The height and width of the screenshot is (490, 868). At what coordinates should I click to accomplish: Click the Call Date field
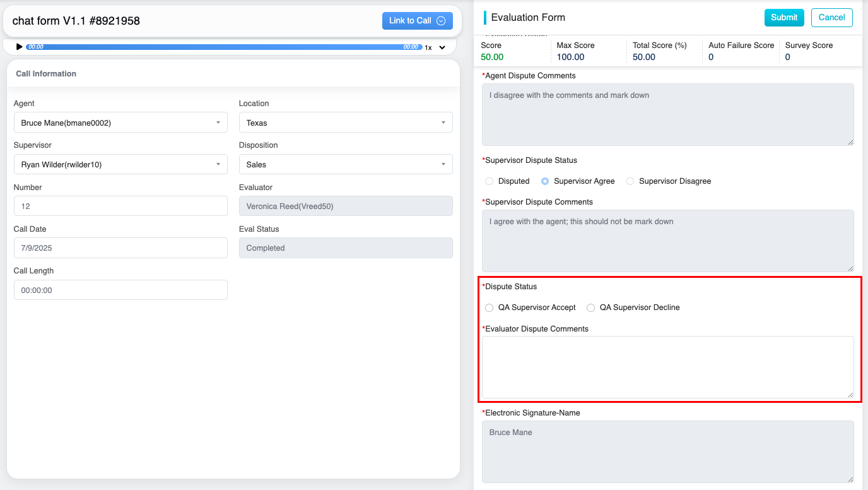[x=120, y=248]
